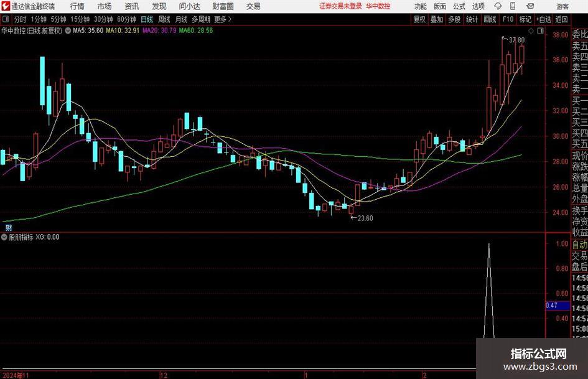Click the 叠加 overlay button
The image size is (588, 379).
pos(437,19)
